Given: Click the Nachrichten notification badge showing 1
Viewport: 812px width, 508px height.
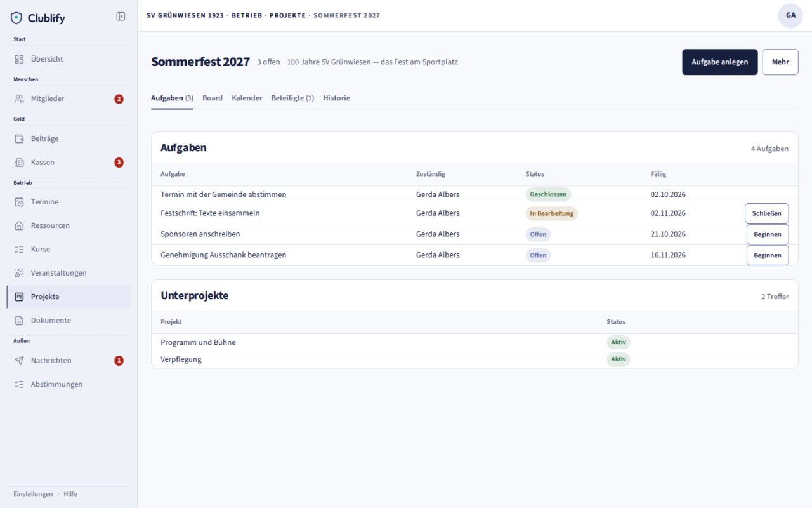Looking at the screenshot, I should pyautogui.click(x=119, y=361).
